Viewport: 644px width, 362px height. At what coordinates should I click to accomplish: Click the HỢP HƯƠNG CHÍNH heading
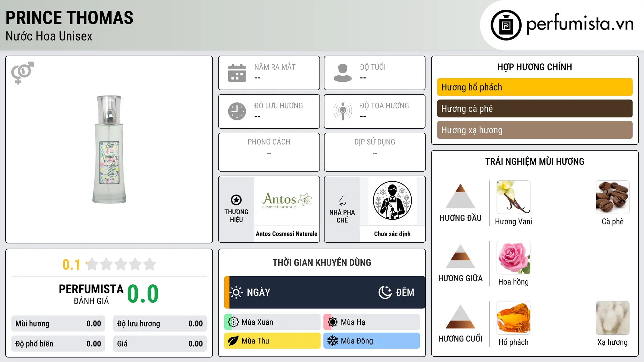(535, 67)
